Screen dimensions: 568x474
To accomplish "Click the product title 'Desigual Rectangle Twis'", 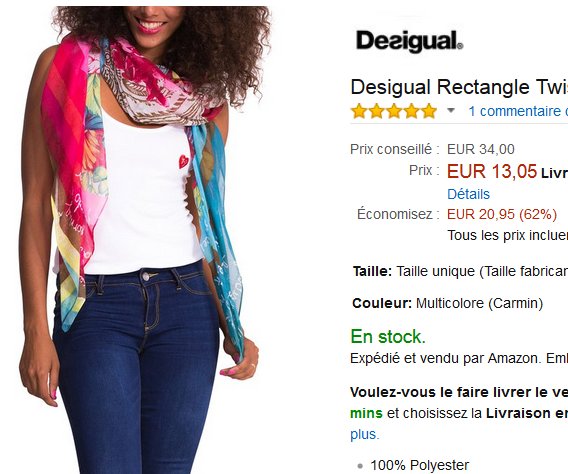I will point(459,87).
